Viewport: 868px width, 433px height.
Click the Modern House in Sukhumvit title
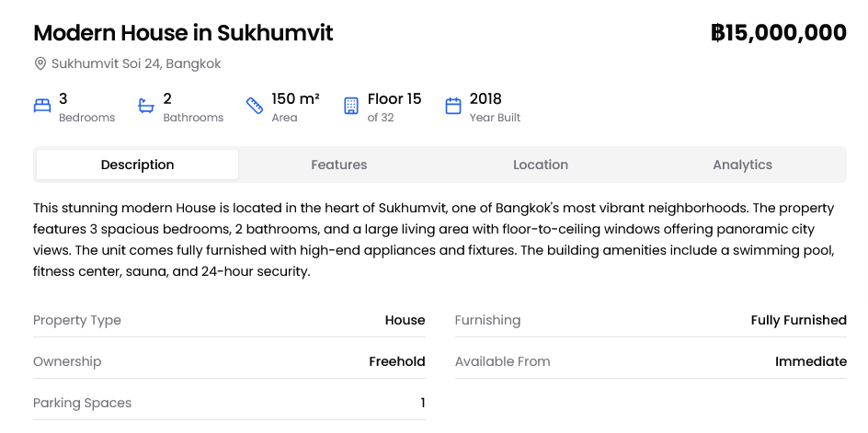click(183, 33)
